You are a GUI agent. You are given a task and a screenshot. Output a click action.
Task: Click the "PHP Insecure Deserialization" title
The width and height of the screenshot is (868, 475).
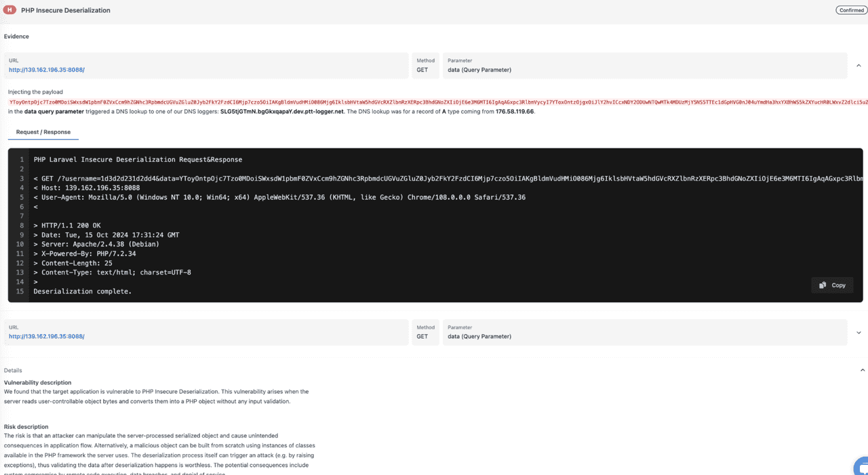64,10
